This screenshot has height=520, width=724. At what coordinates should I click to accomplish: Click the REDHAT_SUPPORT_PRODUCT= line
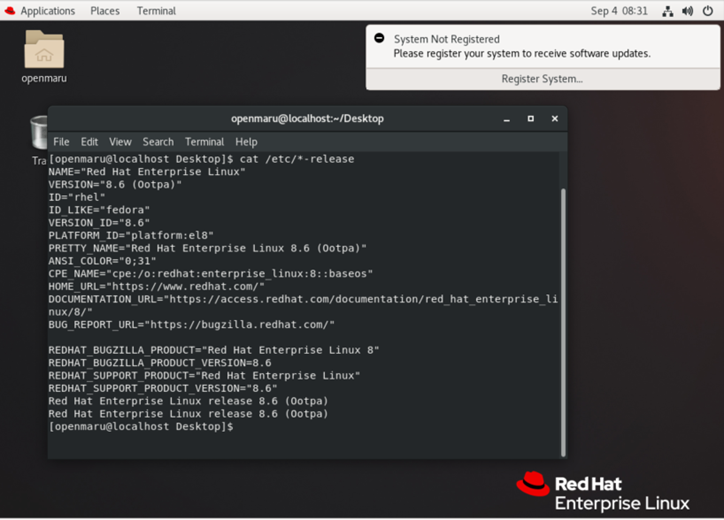(204, 375)
